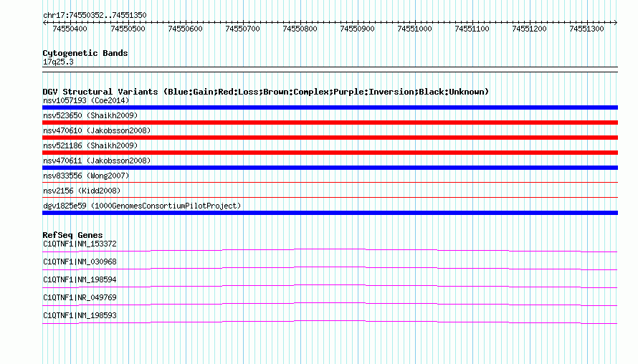
Task: Open DGV Structural Variants track heading
Action: (266, 92)
